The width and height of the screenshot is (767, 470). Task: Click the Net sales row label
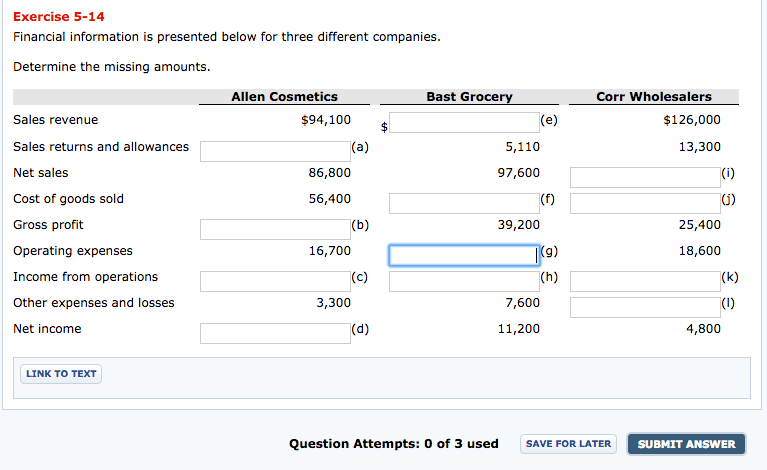pos(41,173)
